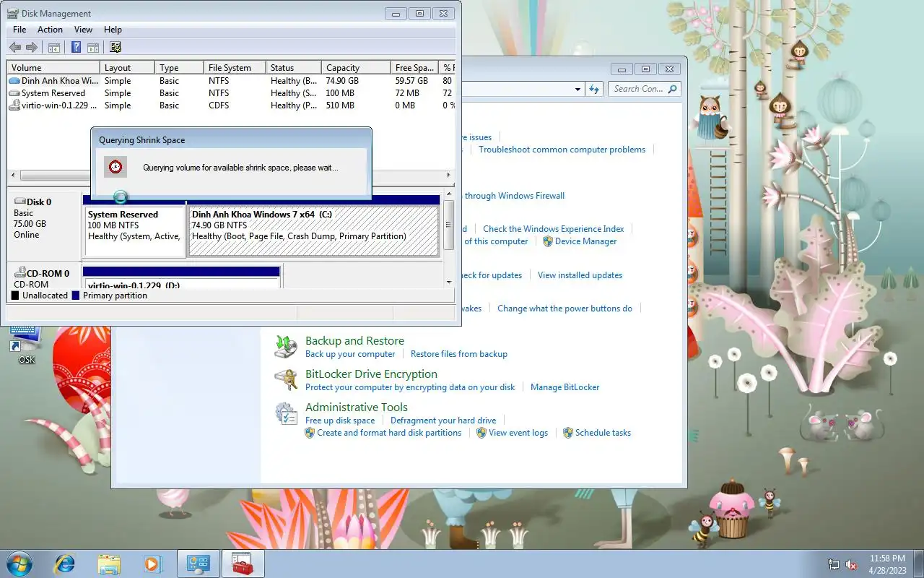This screenshot has height=578, width=924.
Task: Click the CD-ROM 0 disc icon
Action: tap(19, 273)
